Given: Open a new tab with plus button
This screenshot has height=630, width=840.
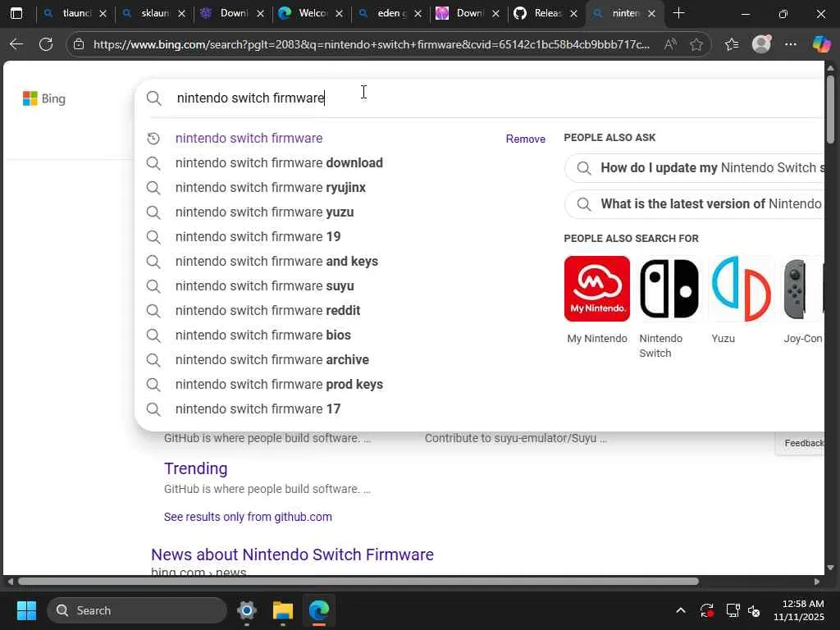Looking at the screenshot, I should pos(678,13).
